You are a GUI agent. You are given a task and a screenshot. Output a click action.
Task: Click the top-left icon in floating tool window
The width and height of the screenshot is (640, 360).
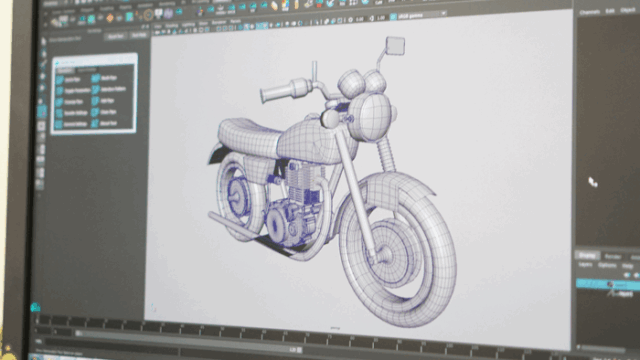click(x=60, y=80)
